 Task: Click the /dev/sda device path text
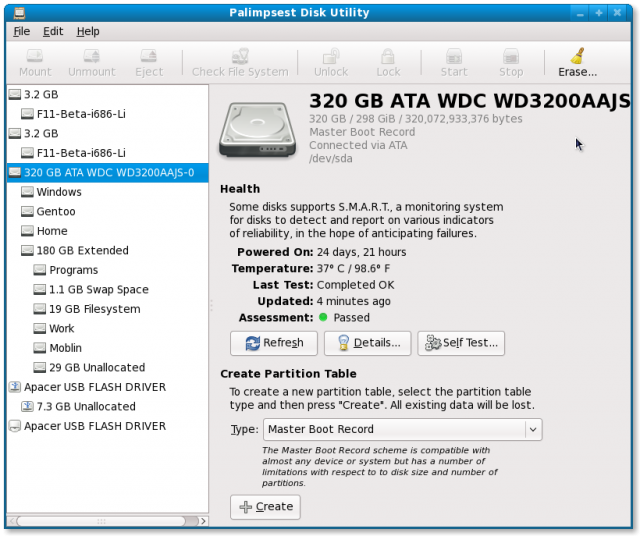point(331,158)
